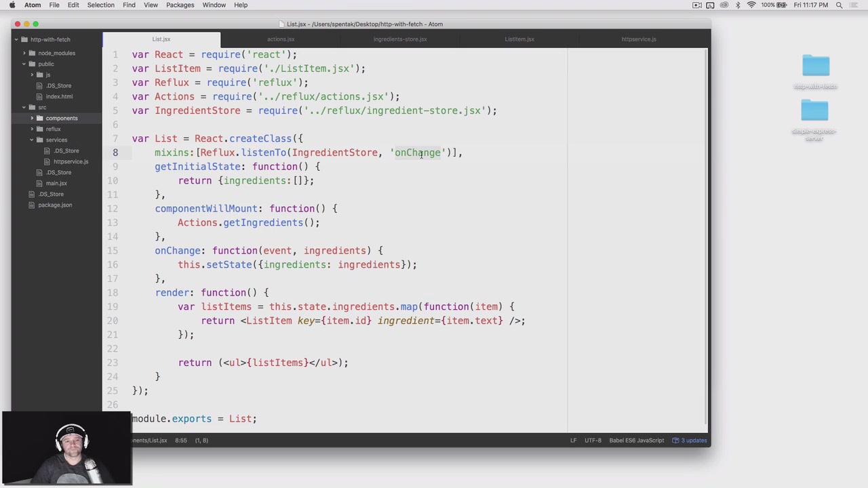Switch to the actions.jsx tab

[x=281, y=39]
